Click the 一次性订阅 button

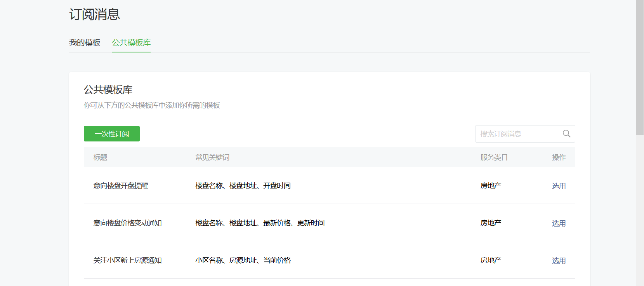coord(112,134)
